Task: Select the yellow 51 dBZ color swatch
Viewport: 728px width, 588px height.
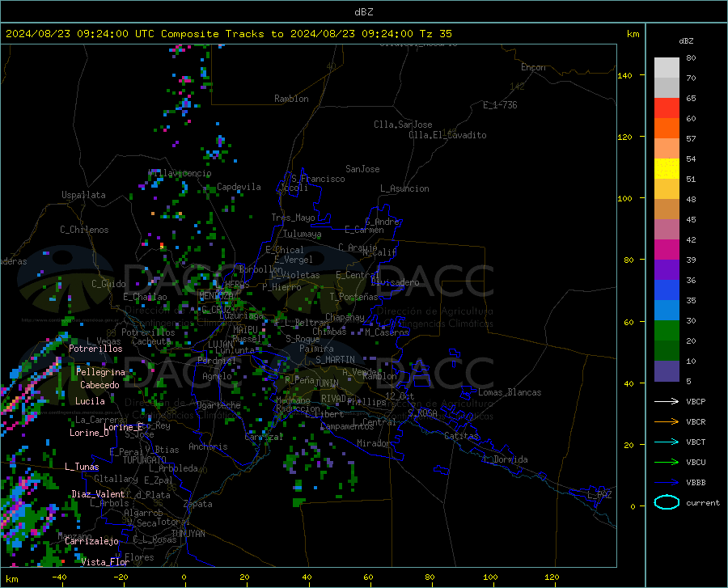Action: point(667,169)
